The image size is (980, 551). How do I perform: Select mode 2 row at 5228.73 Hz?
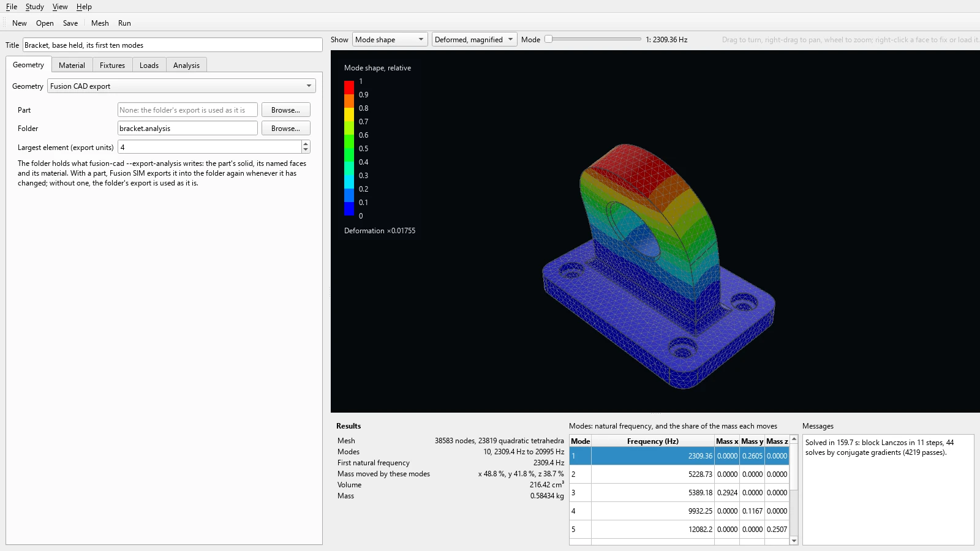click(x=679, y=474)
